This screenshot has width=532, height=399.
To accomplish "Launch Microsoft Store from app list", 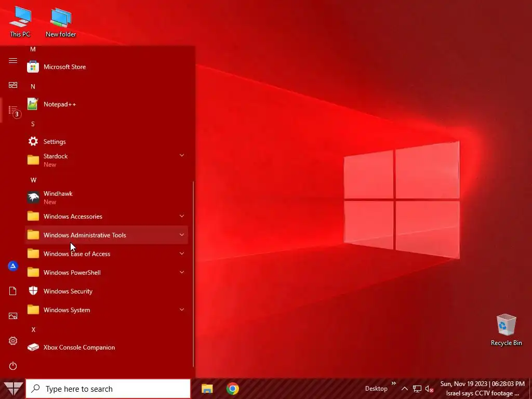I will pos(107,67).
